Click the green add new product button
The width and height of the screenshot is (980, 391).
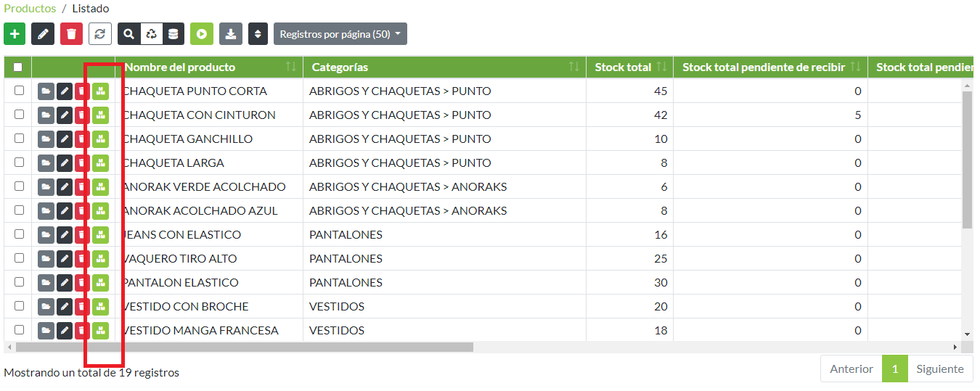pos(15,33)
